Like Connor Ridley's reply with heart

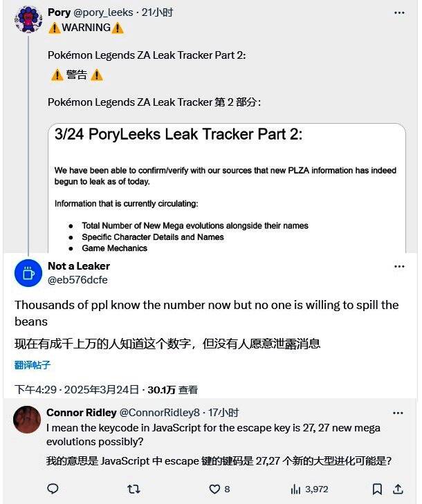tap(214, 489)
